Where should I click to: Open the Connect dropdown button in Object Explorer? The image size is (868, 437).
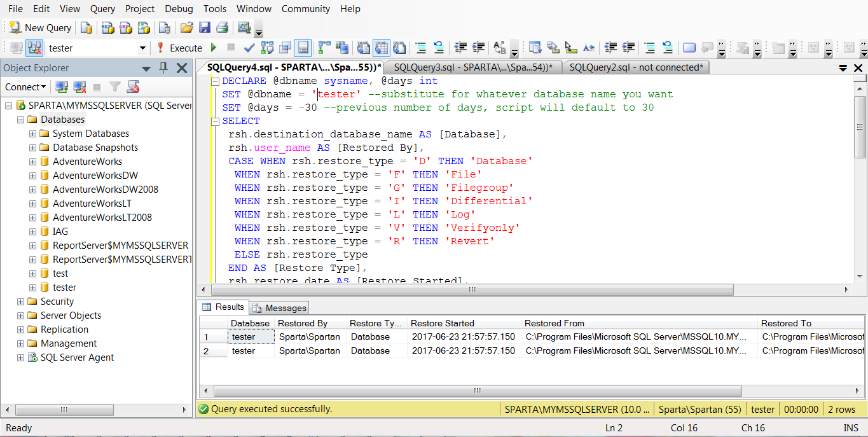pos(25,87)
